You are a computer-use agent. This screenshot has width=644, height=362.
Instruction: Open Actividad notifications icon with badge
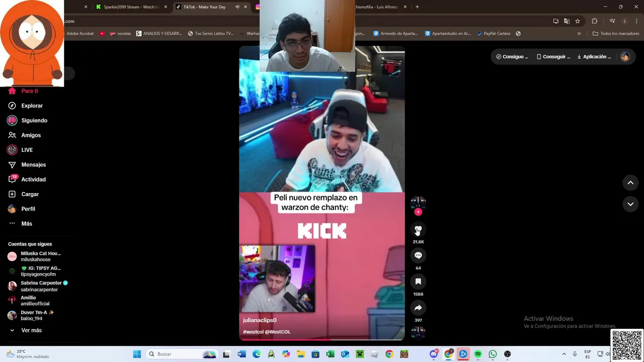pos(13,179)
